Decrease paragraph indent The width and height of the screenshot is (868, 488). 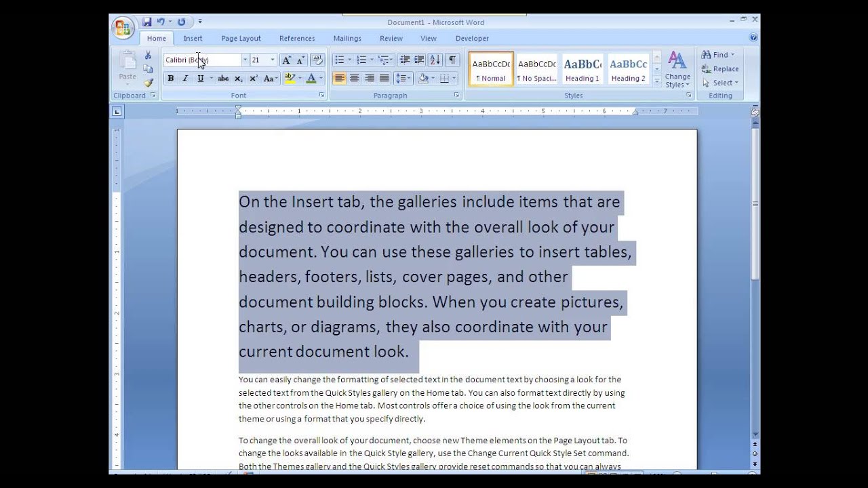(405, 60)
